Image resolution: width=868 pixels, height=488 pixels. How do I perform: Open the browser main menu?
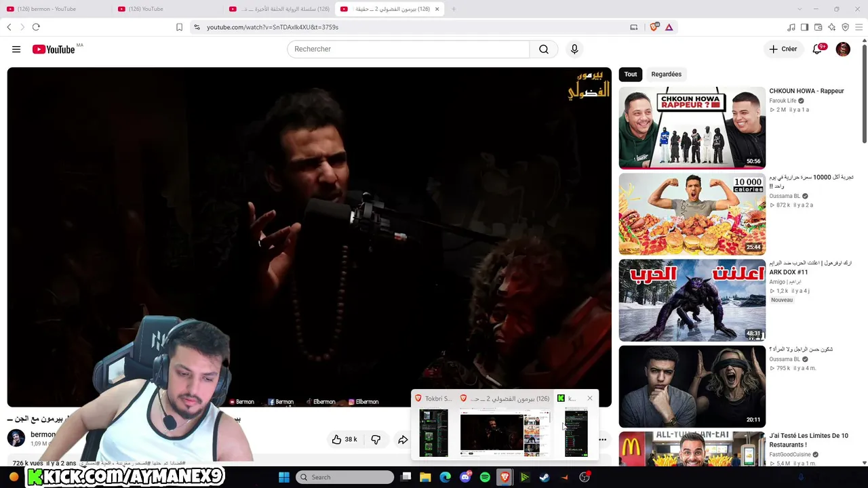859,27
